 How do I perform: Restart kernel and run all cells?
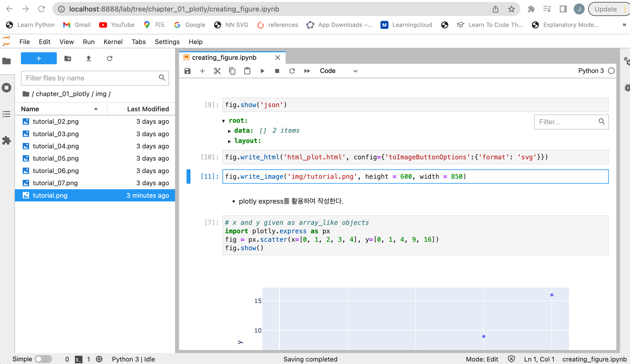307,71
